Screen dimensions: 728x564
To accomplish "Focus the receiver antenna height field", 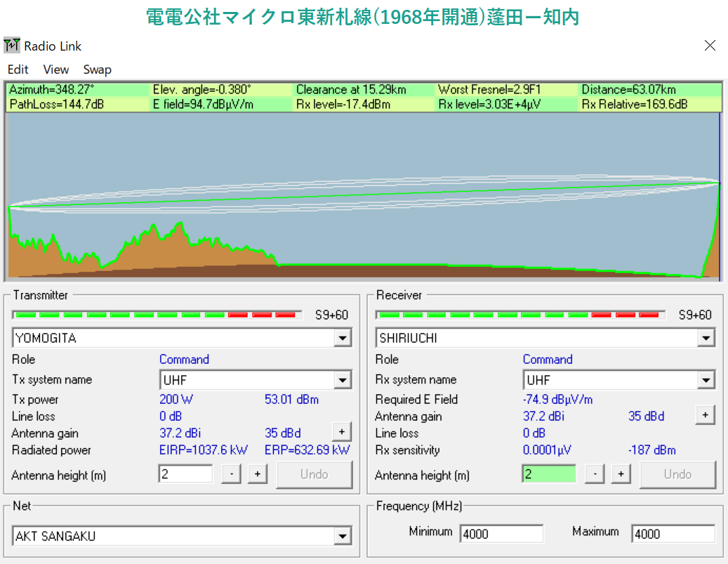I will point(549,474).
